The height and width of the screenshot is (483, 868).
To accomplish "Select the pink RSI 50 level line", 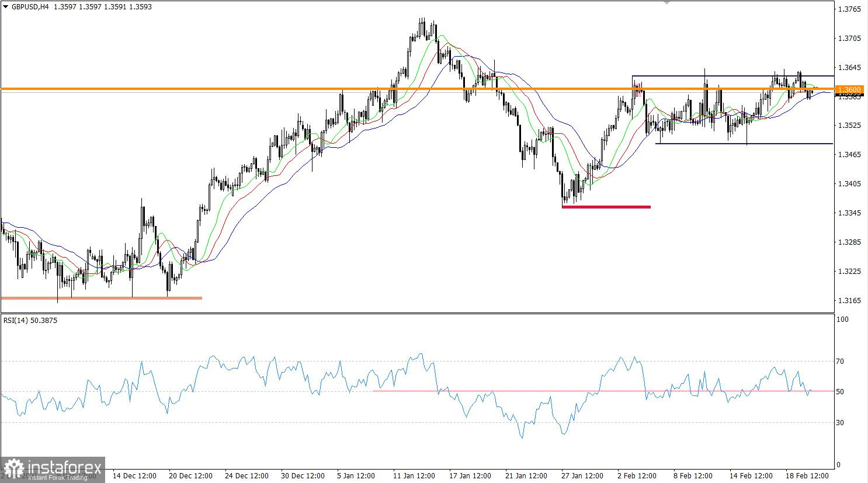I will coord(603,391).
